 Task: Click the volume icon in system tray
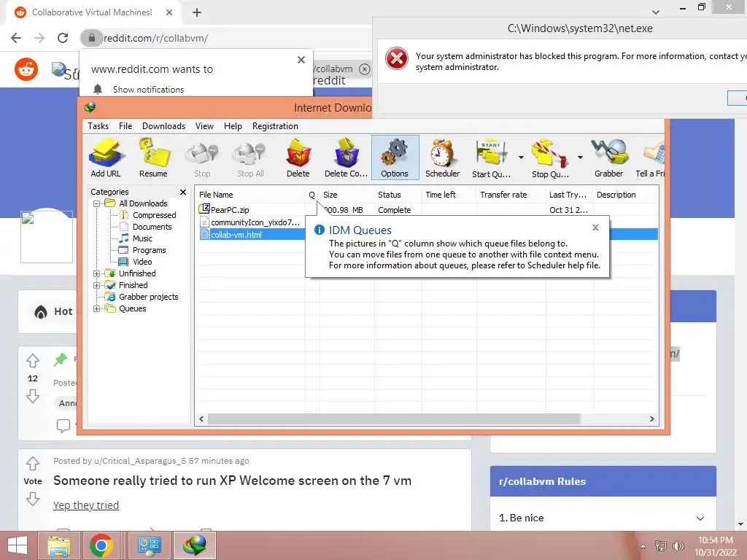click(x=678, y=546)
